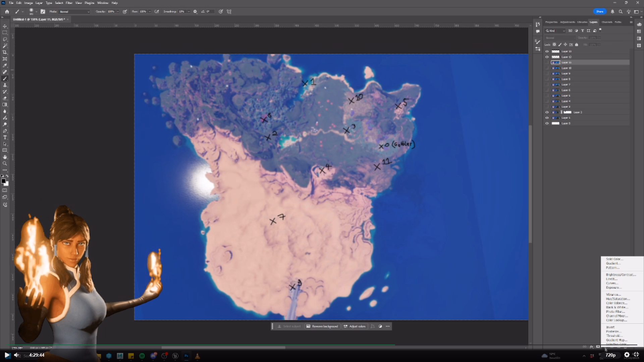Click the Remove background button

tap(322, 326)
